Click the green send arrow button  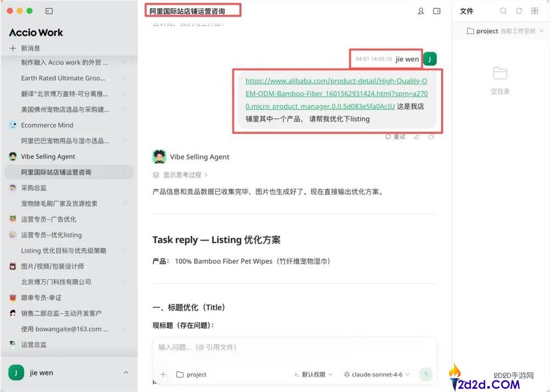coord(426,374)
